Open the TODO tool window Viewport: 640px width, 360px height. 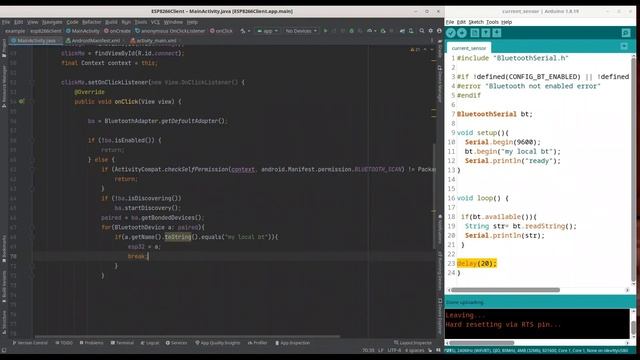pyautogui.click(x=64, y=343)
